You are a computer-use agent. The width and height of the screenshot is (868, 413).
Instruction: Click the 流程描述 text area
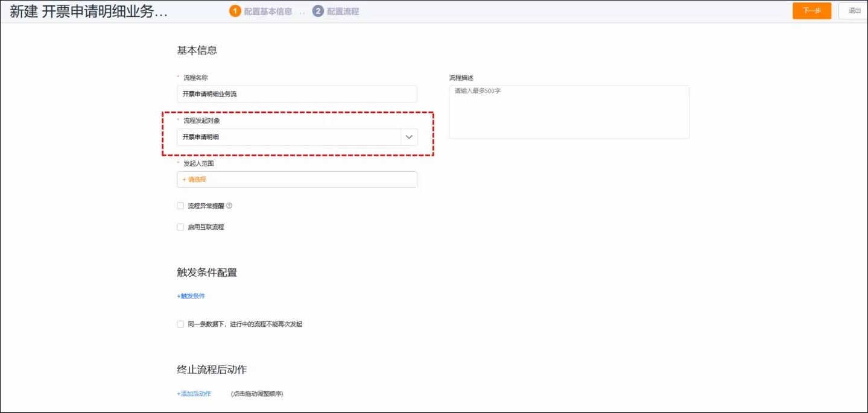tap(569, 112)
